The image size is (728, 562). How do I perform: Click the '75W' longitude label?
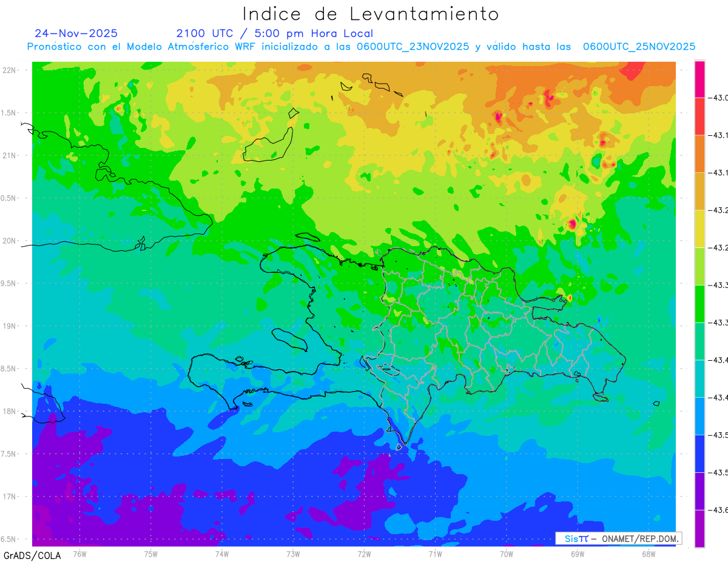[x=150, y=554]
